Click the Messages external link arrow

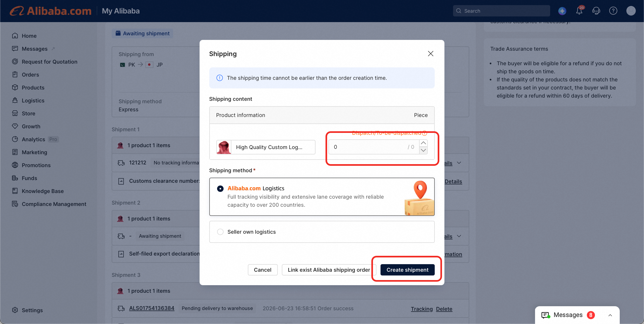coord(53,49)
